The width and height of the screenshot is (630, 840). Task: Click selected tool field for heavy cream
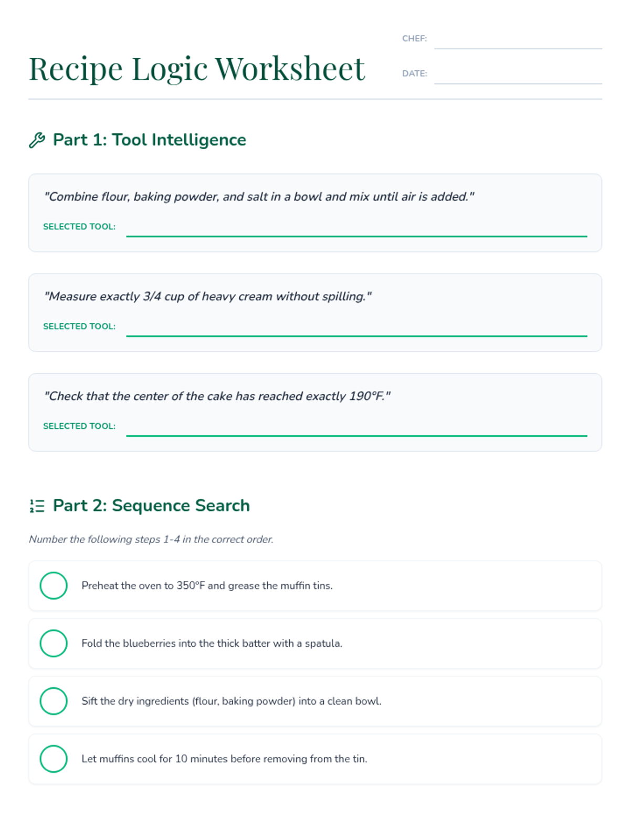coord(356,327)
